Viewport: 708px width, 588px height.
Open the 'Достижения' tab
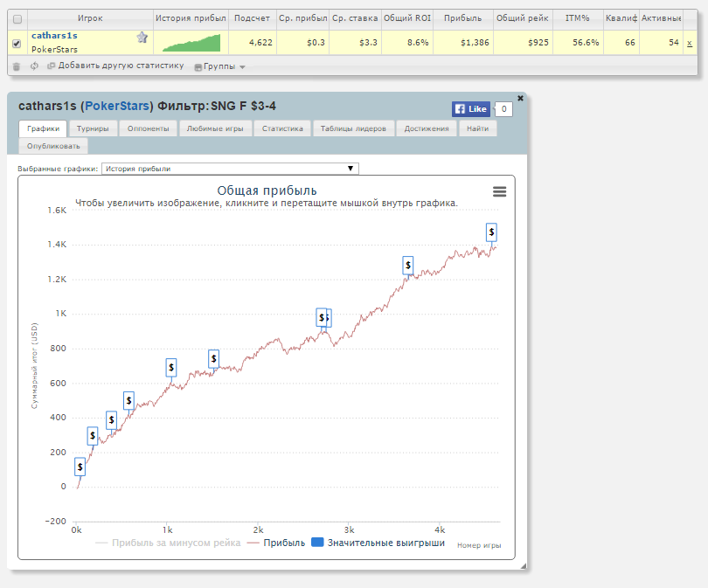(x=427, y=128)
